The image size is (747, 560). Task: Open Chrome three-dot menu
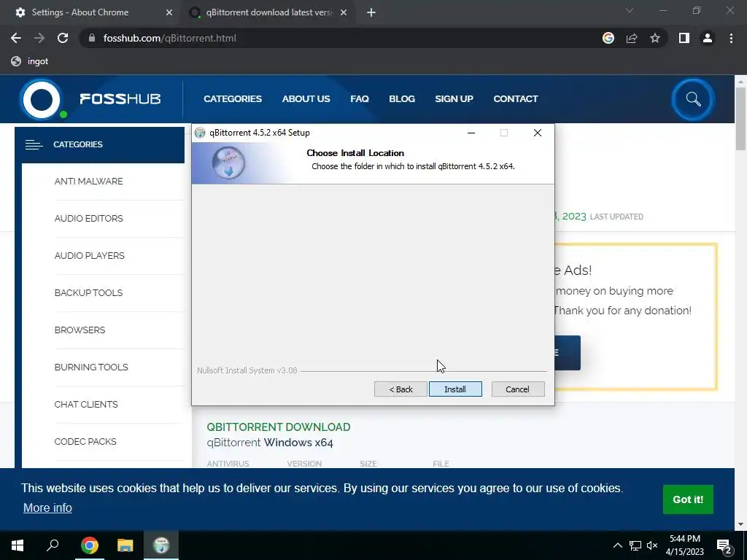[x=731, y=38]
